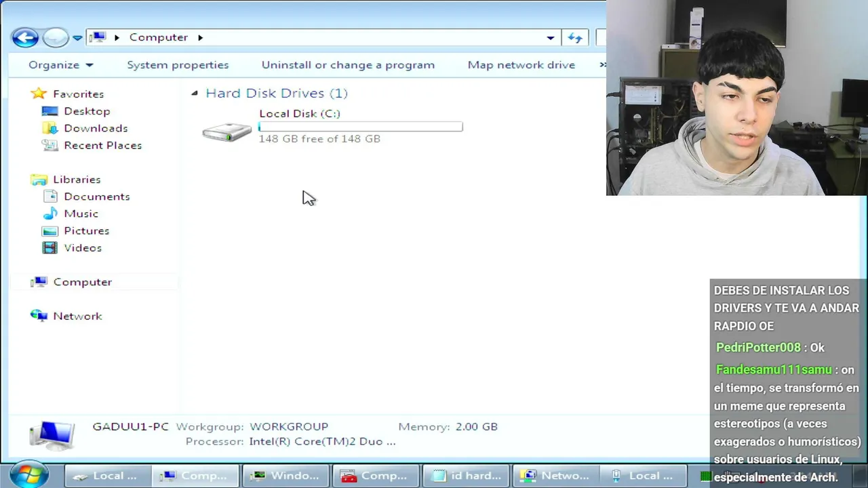Refresh the Computer window
Image resolution: width=868 pixels, height=488 pixels.
575,38
